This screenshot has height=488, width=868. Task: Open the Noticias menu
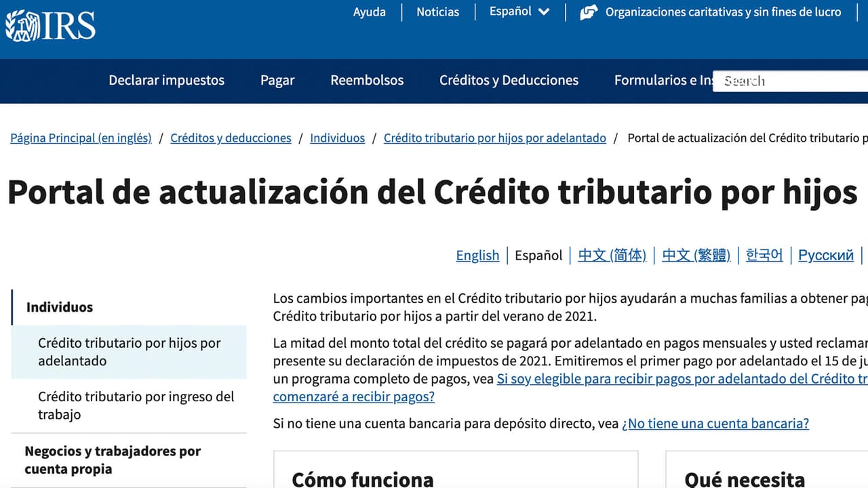pos(437,12)
